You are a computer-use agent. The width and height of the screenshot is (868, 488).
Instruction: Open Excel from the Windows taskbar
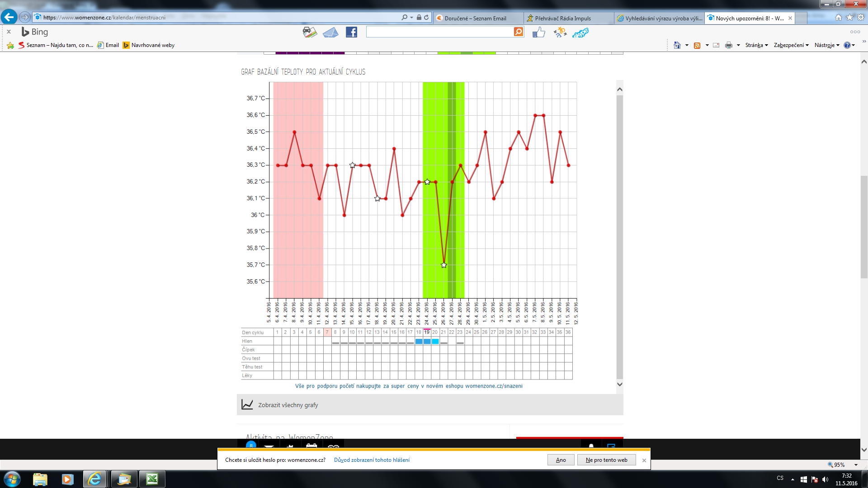pos(152,479)
